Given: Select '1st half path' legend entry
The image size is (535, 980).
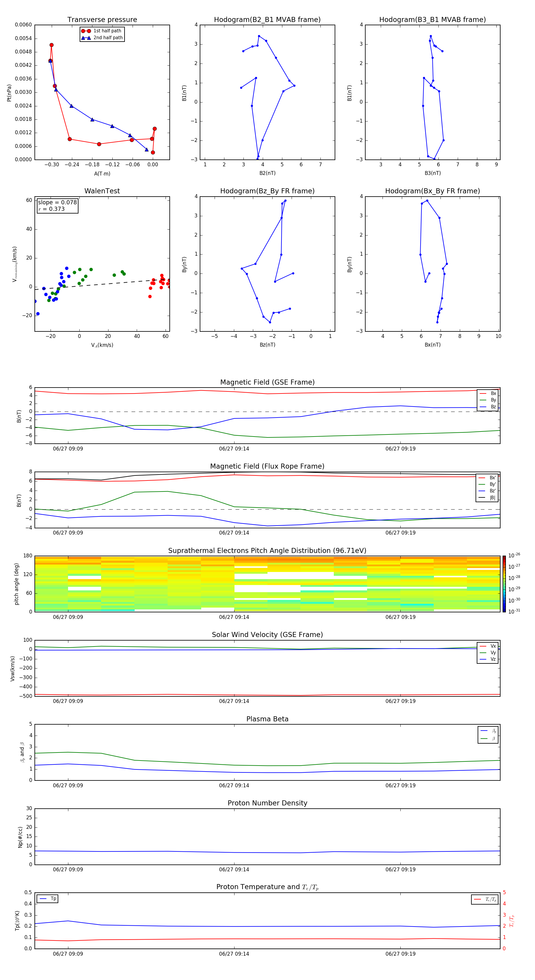Looking at the screenshot, I should coord(102,31).
